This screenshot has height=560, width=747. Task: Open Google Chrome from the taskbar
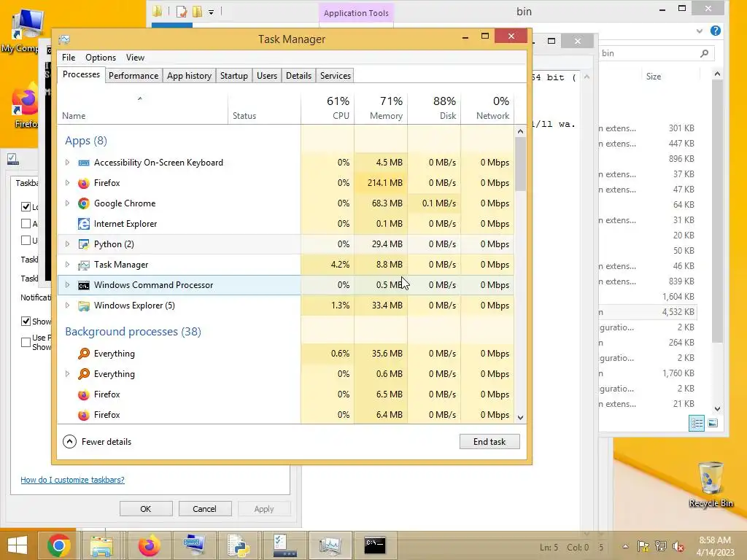(59, 545)
